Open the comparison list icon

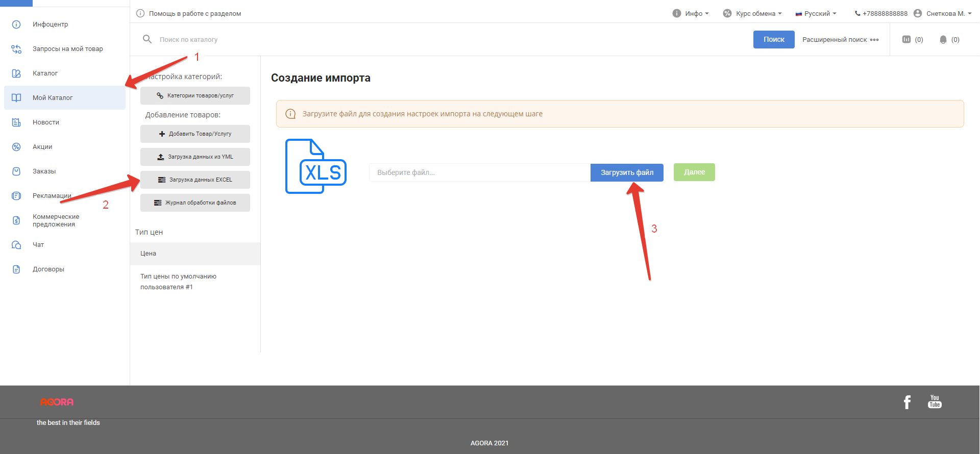pos(906,40)
